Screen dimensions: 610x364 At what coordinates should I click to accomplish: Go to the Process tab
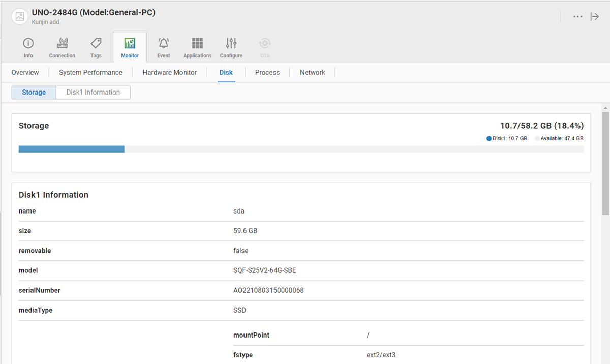[267, 73]
